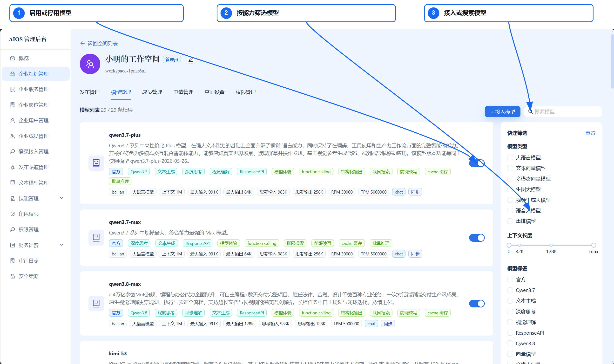Click the 管理员 role badge
614x364 pixels.
click(172, 59)
